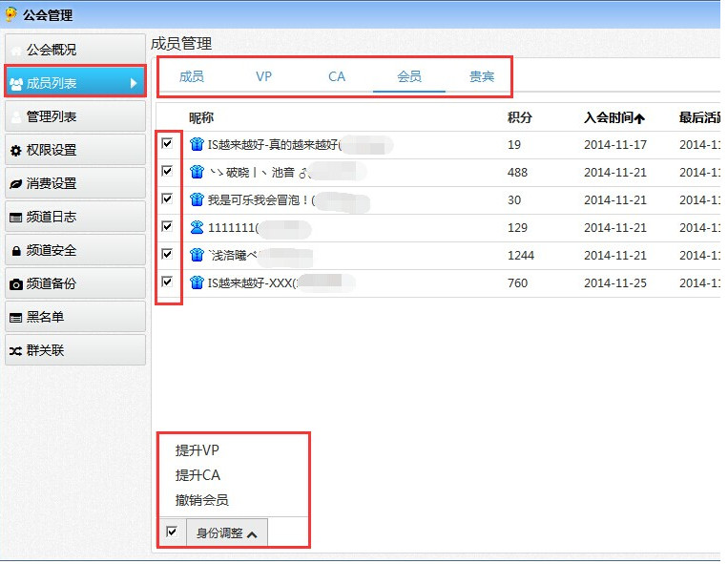The image size is (728, 564).
Task: Switch to the 贵宾 tab
Action: pyautogui.click(x=482, y=76)
